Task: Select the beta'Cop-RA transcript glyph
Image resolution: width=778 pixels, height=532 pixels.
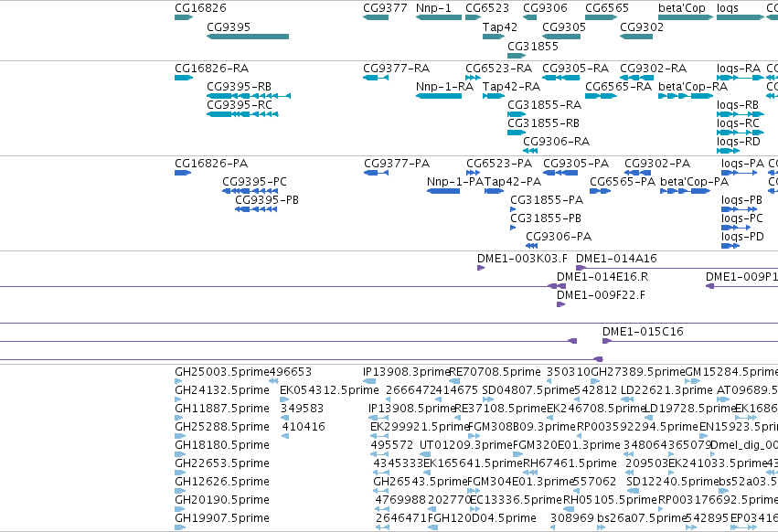Action: pos(686,96)
